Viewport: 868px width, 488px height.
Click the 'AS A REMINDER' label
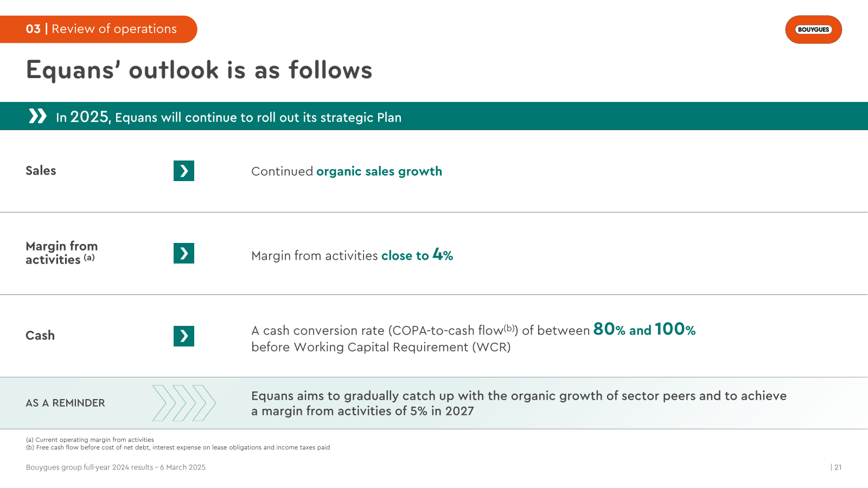[x=65, y=403]
